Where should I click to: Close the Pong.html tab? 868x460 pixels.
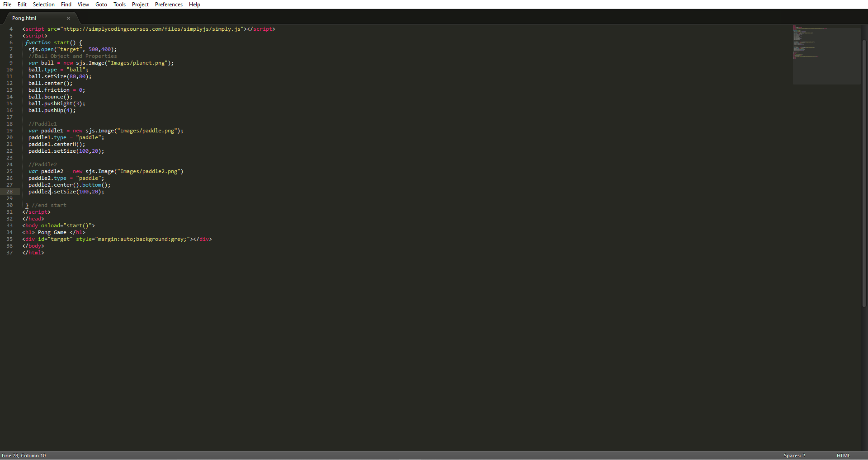click(x=68, y=18)
